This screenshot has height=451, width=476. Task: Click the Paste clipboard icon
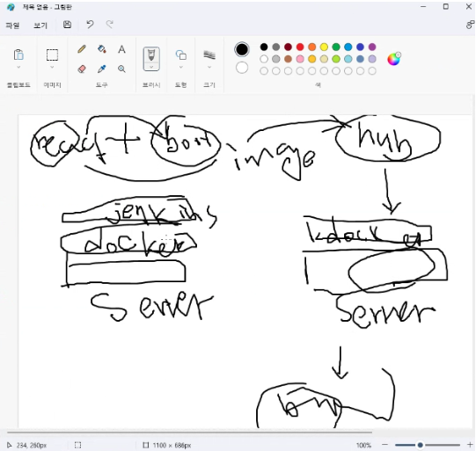[x=18, y=55]
